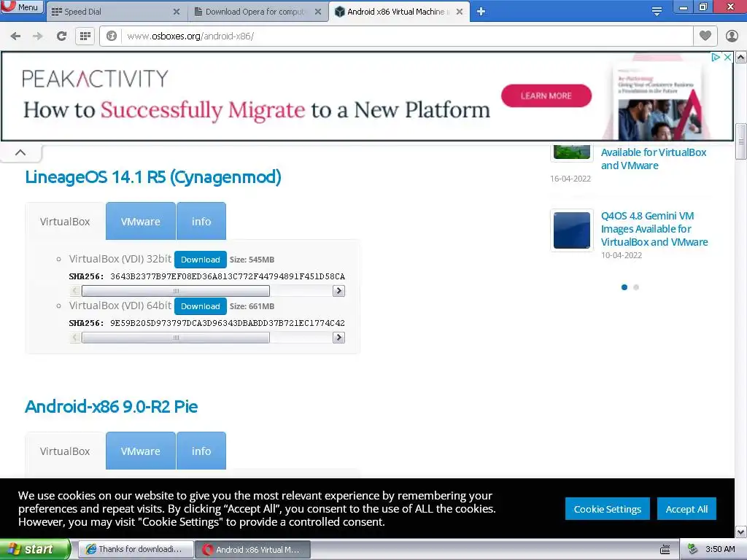Select the 32bit SHA256 hash value

[228, 276]
